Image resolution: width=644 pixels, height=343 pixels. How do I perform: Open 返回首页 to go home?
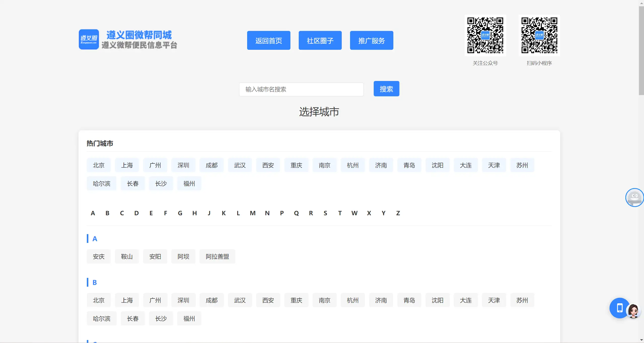(x=268, y=40)
